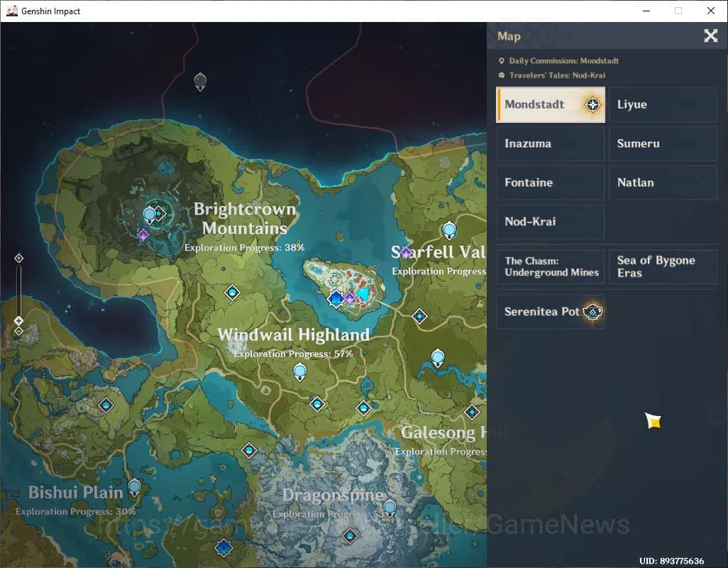Choose Natlan from region list
Image resolution: width=728 pixels, height=568 pixels.
[663, 183]
